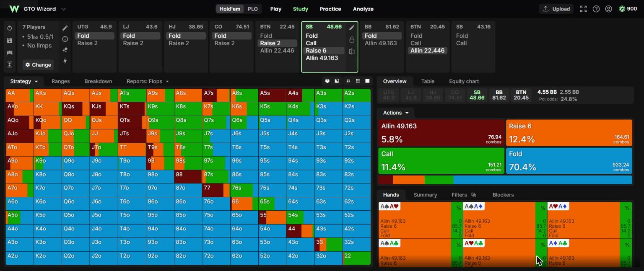The image size is (644, 271).
Task: Click the reset spot arrow icon
Action: 10,28
